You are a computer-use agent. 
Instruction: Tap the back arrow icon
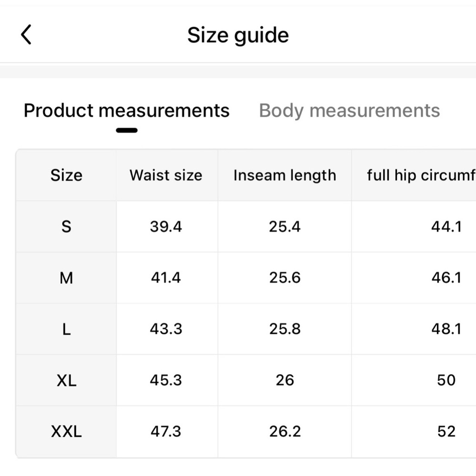point(26,35)
